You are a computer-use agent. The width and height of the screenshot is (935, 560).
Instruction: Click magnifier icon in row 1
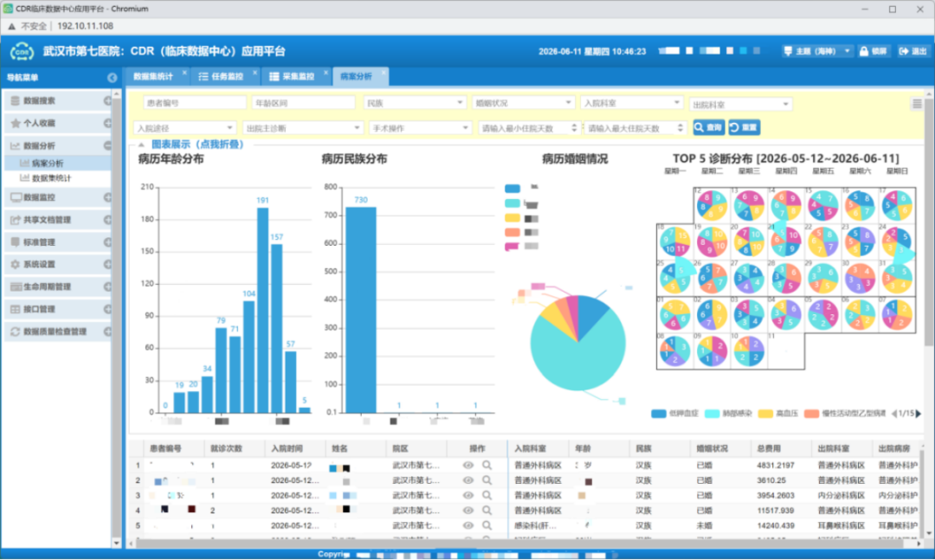pyautogui.click(x=487, y=465)
